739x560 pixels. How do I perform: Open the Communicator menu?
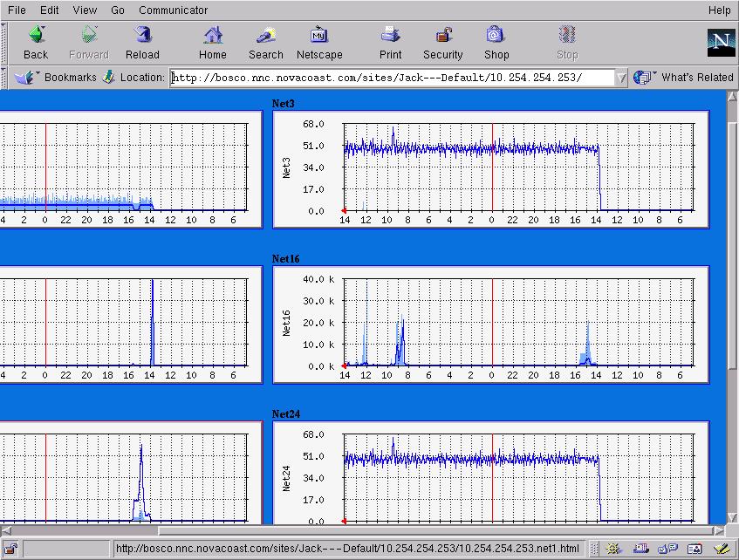pos(173,10)
